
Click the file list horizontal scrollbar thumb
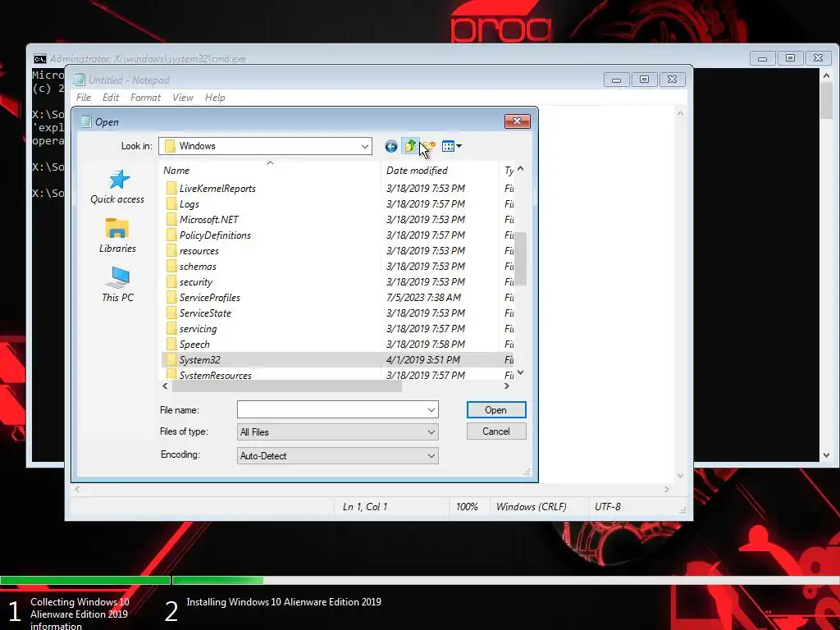[x=286, y=386]
